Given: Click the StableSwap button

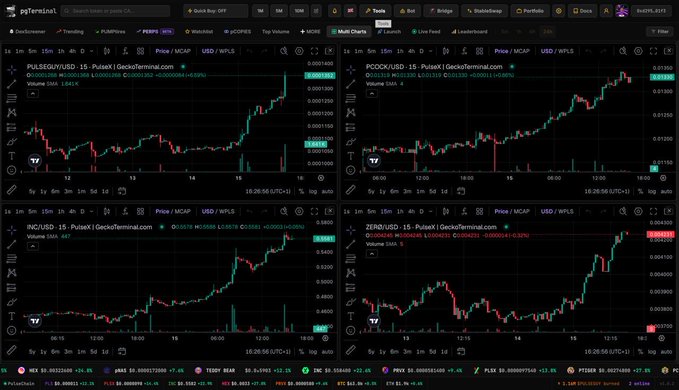Looking at the screenshot, I should click(484, 11).
